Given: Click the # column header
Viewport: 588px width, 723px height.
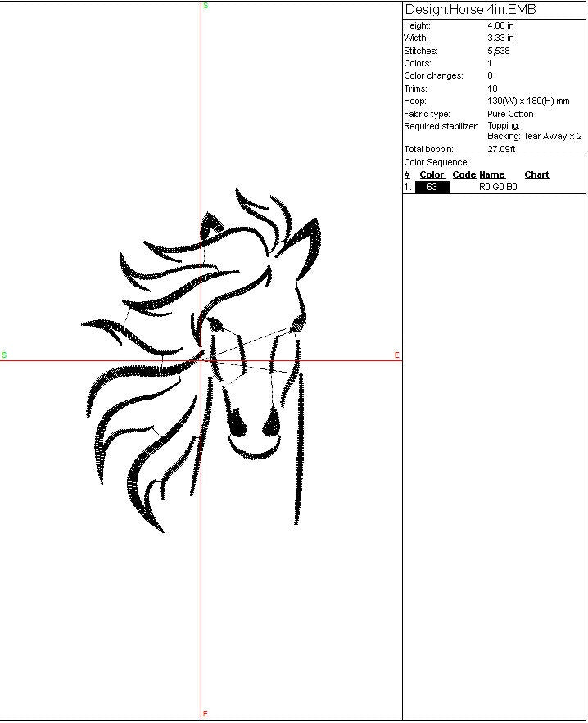Looking at the screenshot, I should pyautogui.click(x=407, y=175).
